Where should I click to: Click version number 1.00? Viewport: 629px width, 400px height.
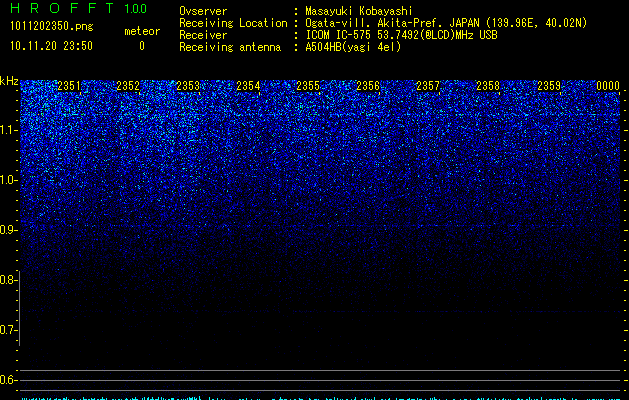[136, 8]
